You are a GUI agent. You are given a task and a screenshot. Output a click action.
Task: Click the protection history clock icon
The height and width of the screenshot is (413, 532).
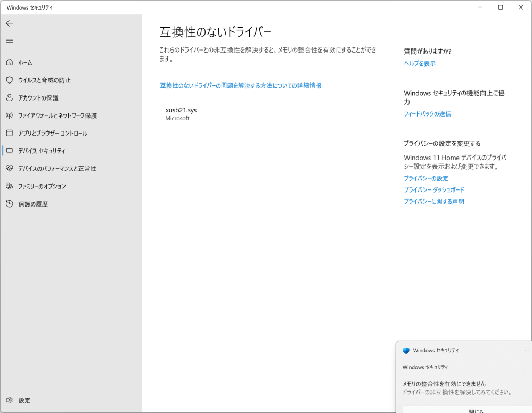[x=10, y=203]
